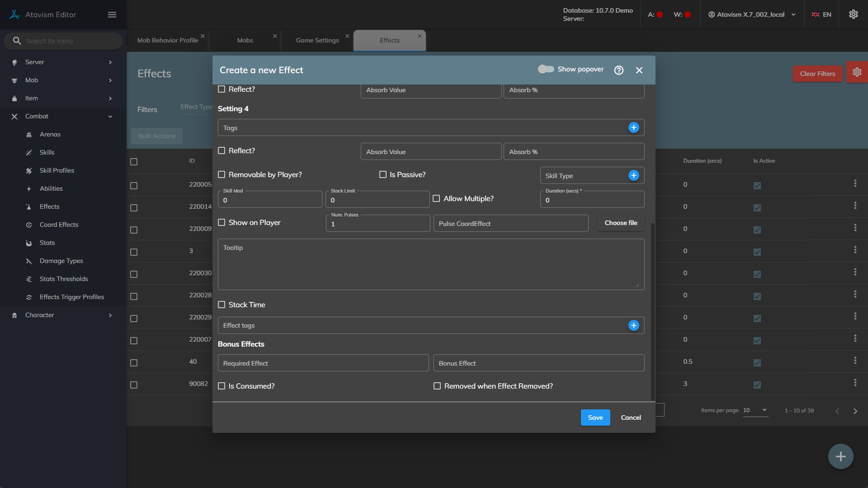This screenshot has width=868, height=488.
Task: Click the red gear button near Clear Filters
Action: pyautogui.click(x=857, y=72)
